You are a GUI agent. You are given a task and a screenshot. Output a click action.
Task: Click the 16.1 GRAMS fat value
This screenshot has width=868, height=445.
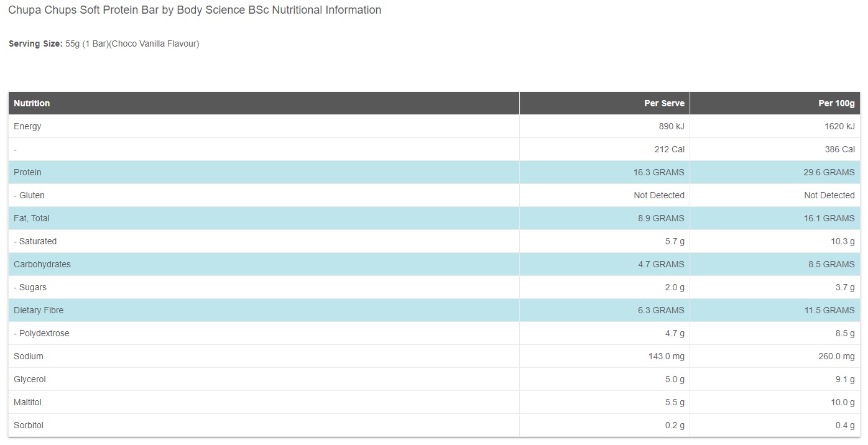pos(829,218)
